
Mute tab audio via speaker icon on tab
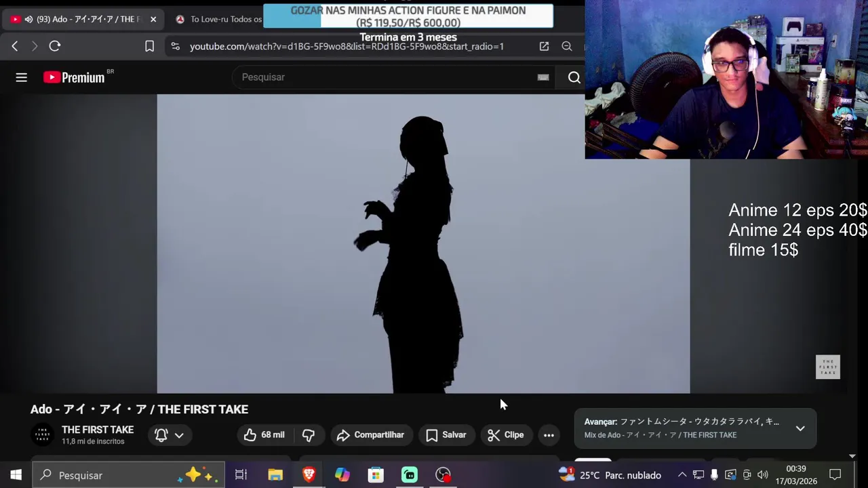point(28,19)
